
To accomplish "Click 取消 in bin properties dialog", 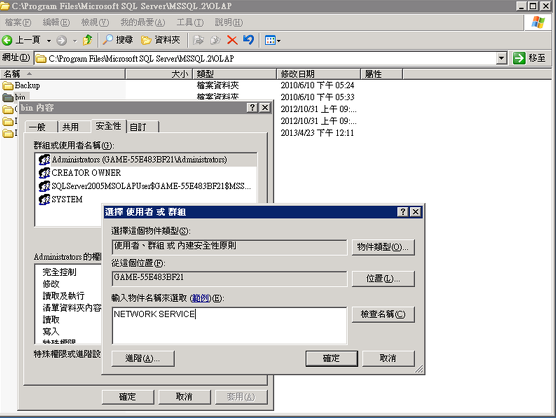I will (184, 397).
